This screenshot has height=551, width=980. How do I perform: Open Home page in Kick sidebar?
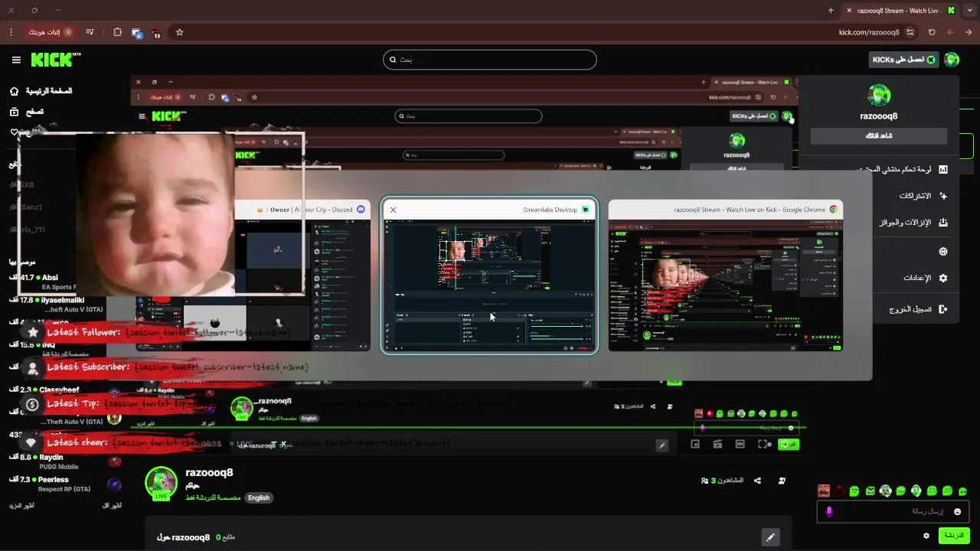click(x=41, y=91)
